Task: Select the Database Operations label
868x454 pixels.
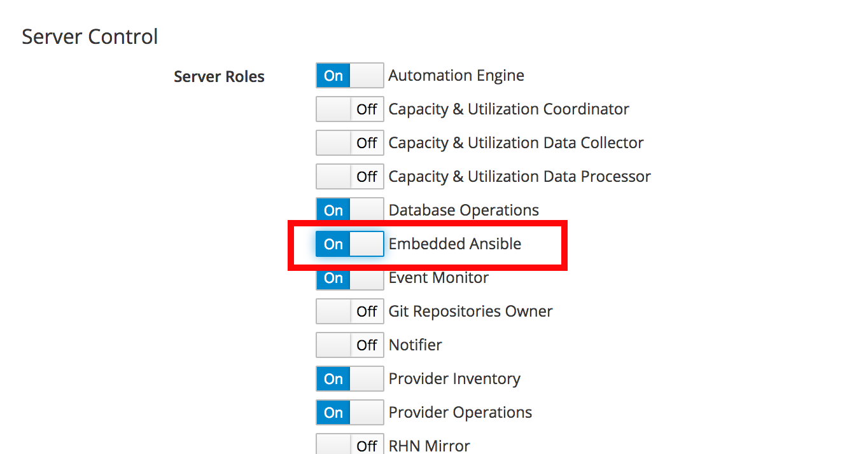Action: [x=464, y=210]
